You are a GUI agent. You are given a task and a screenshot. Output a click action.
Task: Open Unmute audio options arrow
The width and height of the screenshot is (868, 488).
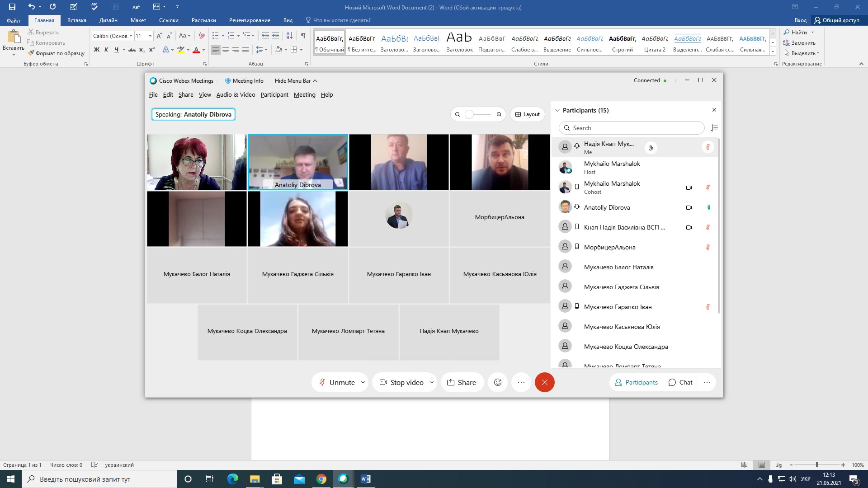pos(363,382)
